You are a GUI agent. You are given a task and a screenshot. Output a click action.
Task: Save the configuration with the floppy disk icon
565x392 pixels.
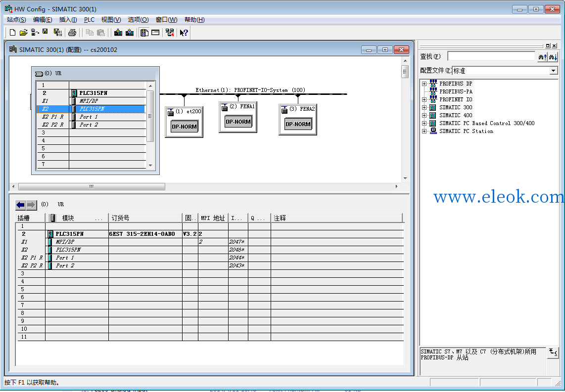46,32
